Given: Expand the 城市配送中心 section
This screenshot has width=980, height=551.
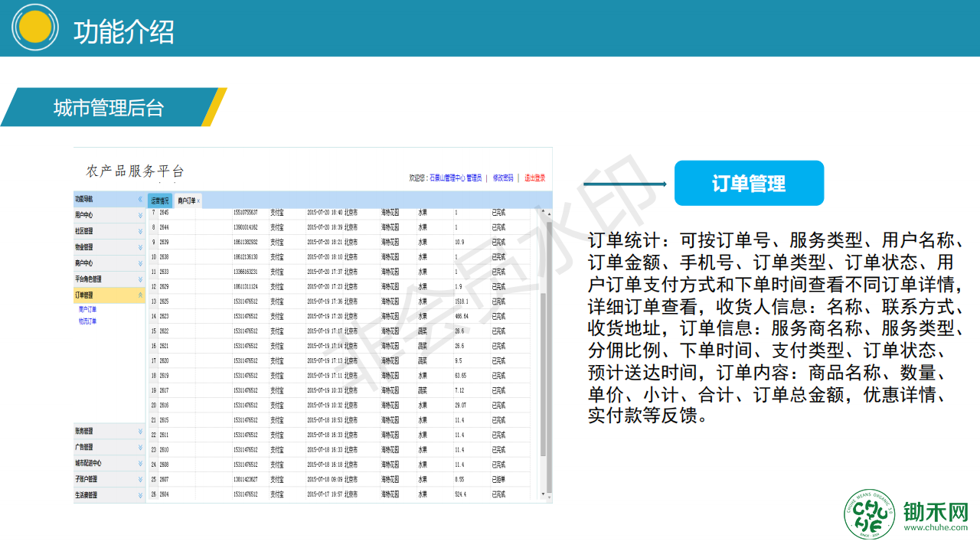Looking at the screenshot, I should pyautogui.click(x=140, y=463).
